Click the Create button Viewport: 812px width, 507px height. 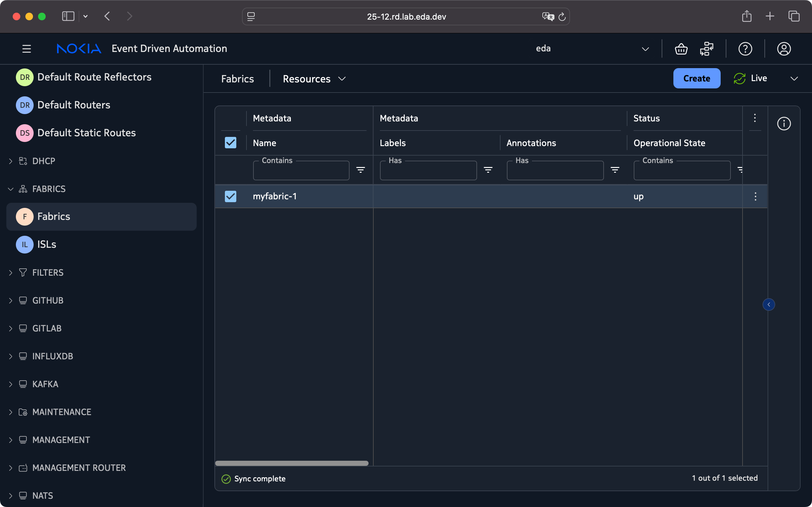pos(696,79)
